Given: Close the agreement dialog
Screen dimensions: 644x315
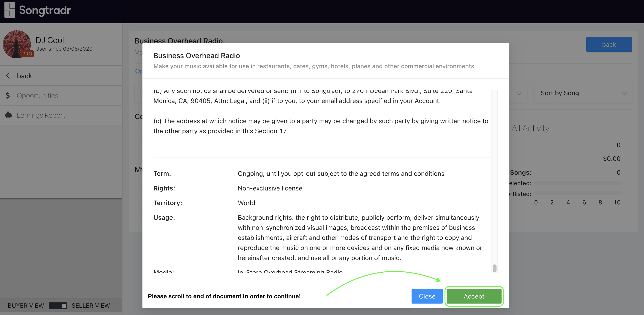Looking at the screenshot, I should pyautogui.click(x=427, y=296).
